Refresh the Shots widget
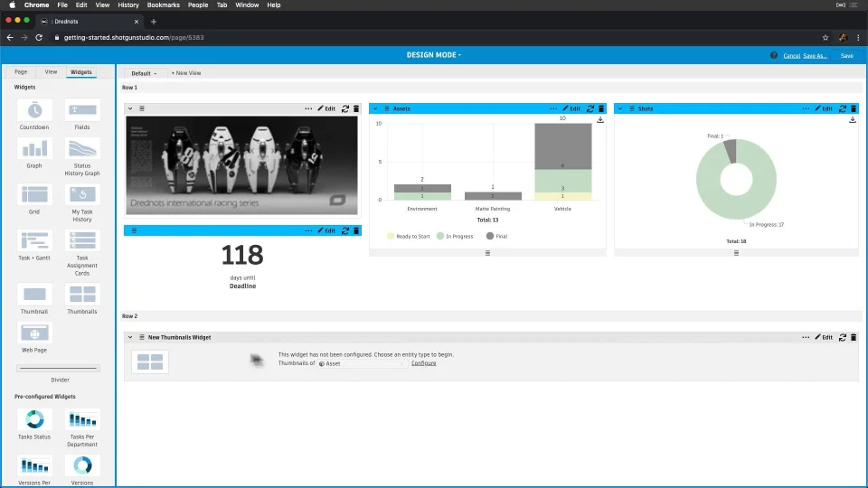 842,108
